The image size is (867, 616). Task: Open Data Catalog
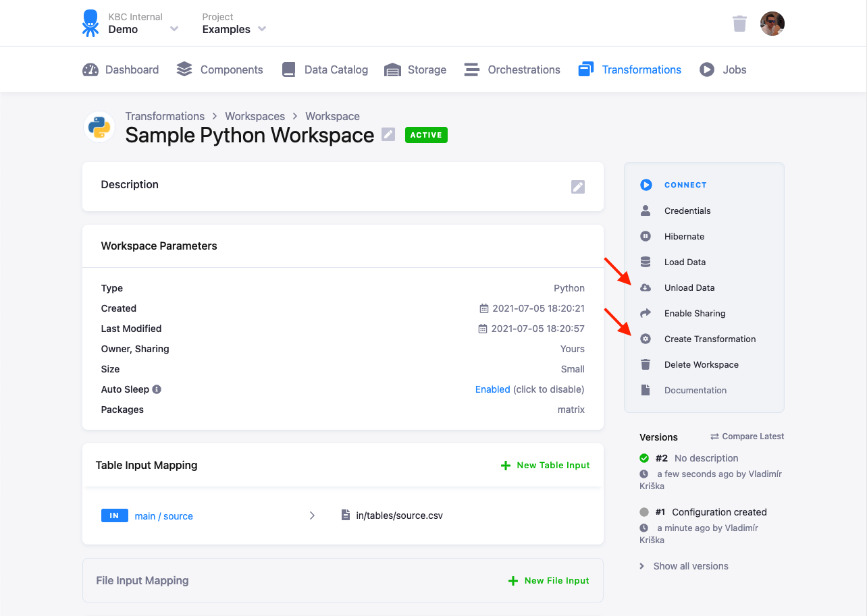[325, 69]
